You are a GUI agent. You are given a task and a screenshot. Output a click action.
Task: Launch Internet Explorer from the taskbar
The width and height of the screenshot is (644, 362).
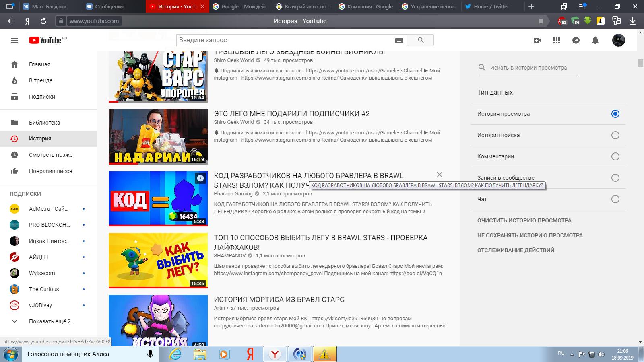[x=175, y=354]
